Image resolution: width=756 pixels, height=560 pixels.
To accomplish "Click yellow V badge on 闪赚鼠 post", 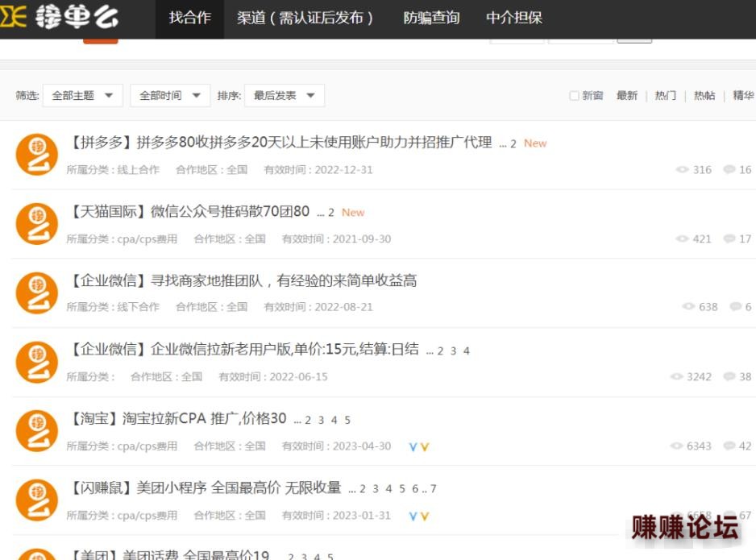I will 424,516.
